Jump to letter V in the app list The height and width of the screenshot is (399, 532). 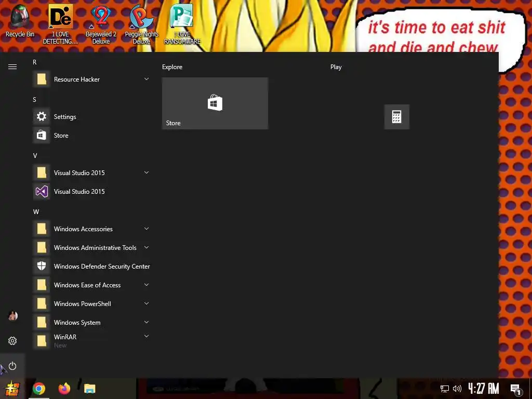[x=35, y=156]
